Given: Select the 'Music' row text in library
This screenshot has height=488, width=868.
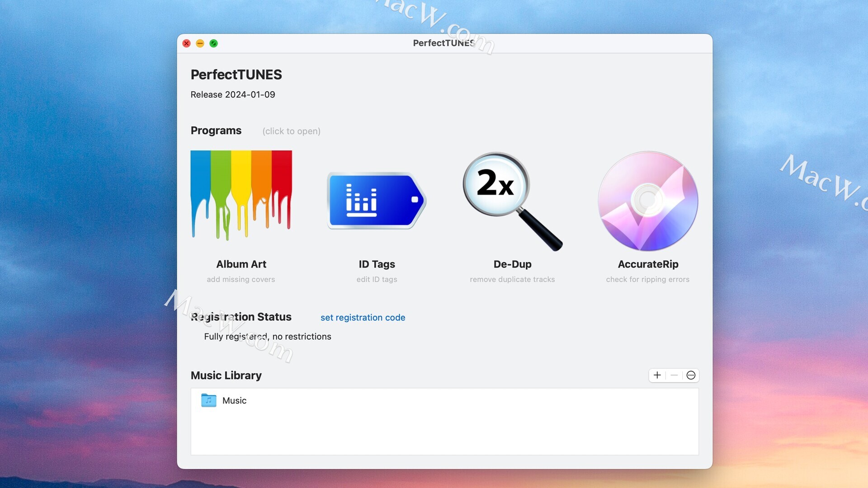Looking at the screenshot, I should [234, 400].
